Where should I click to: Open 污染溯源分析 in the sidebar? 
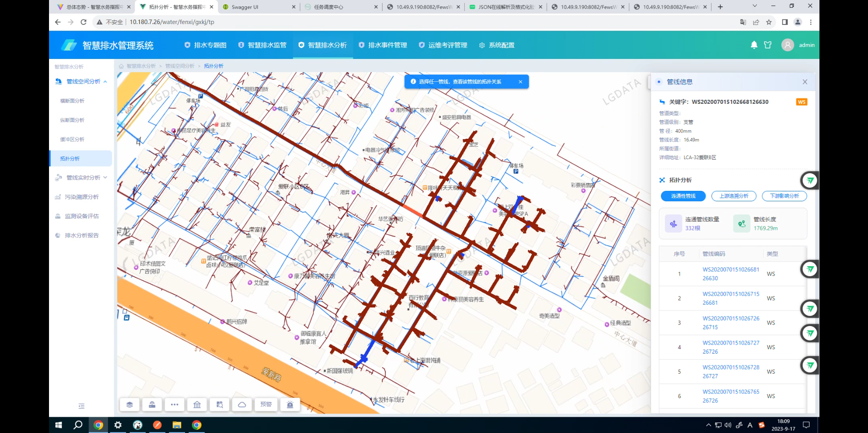click(82, 197)
